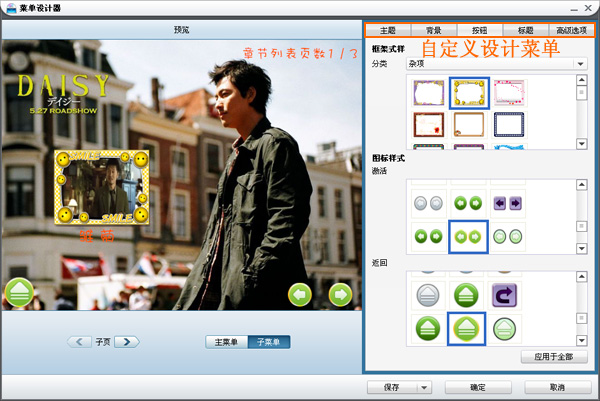The width and height of the screenshot is (600, 401).
Task: Pick the yellow-green arrow pair style
Action: [468, 236]
